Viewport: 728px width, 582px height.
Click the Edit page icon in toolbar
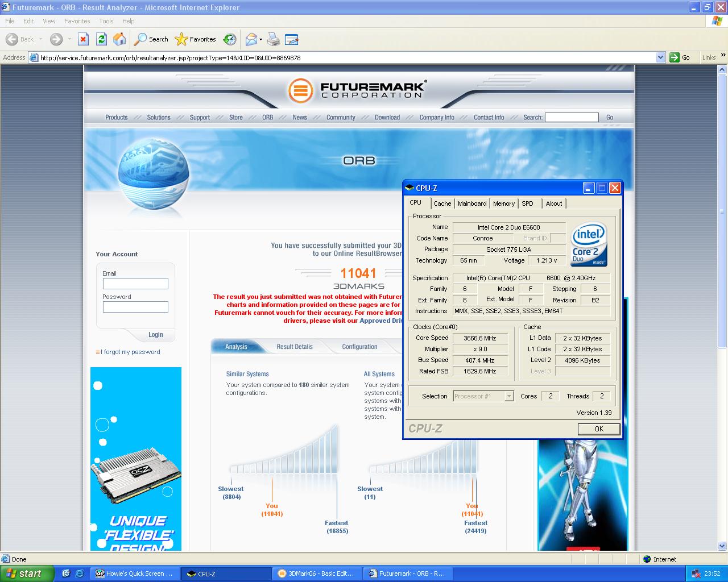coord(292,39)
